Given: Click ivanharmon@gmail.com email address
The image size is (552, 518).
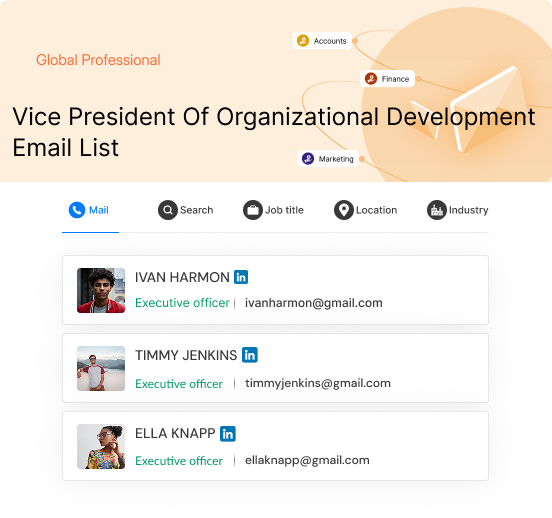Looking at the screenshot, I should [x=314, y=303].
